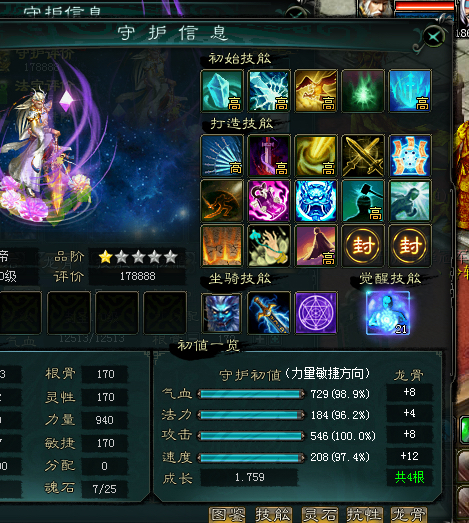
Task: Click the lightning sword mount skill icon
Action: click(x=269, y=313)
